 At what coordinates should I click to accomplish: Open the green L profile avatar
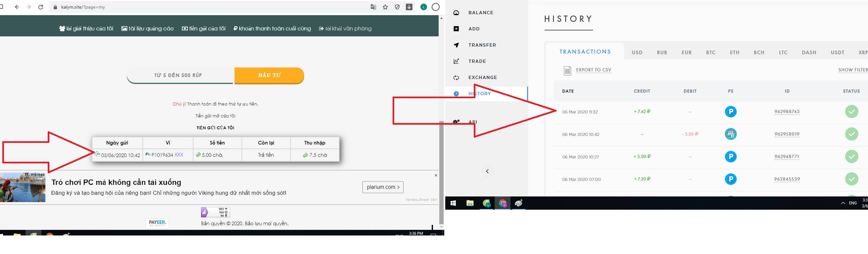click(424, 7)
